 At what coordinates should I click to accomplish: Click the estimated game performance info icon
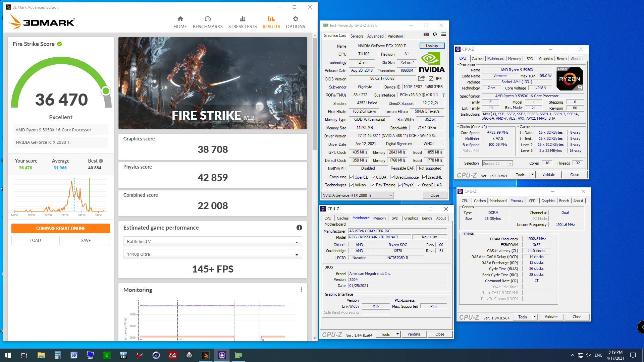pos(299,228)
